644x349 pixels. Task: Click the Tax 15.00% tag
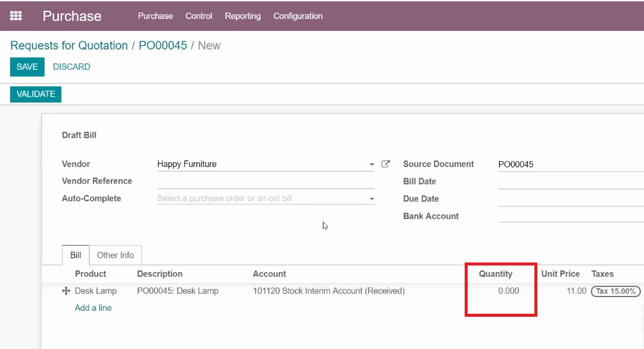(615, 292)
